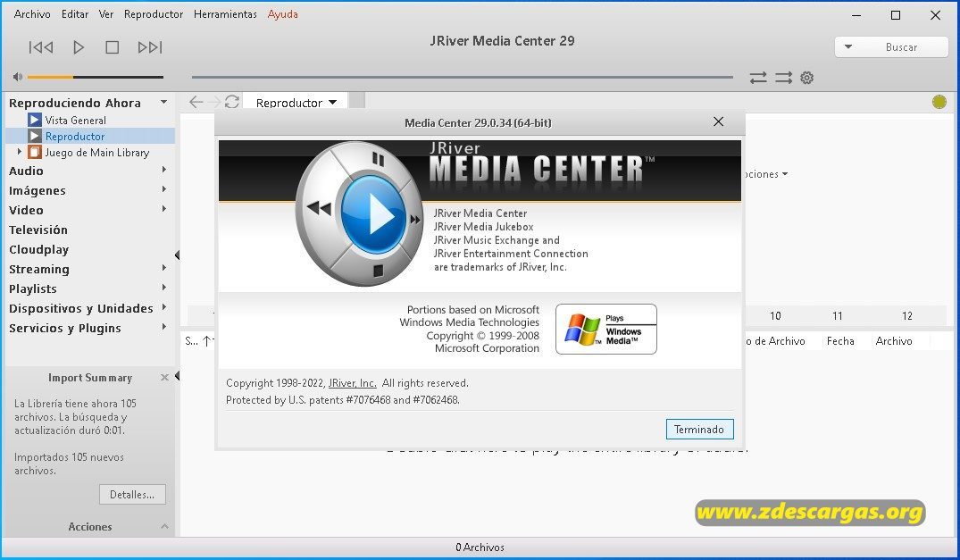Image resolution: width=960 pixels, height=560 pixels.
Task: Open the Reproductor menu
Action: click(x=154, y=14)
